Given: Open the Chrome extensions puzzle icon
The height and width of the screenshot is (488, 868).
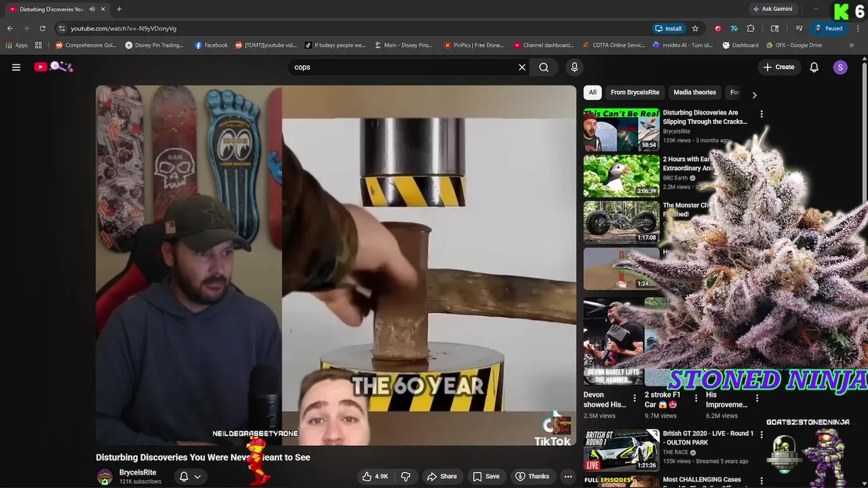Looking at the screenshot, I should [751, 28].
